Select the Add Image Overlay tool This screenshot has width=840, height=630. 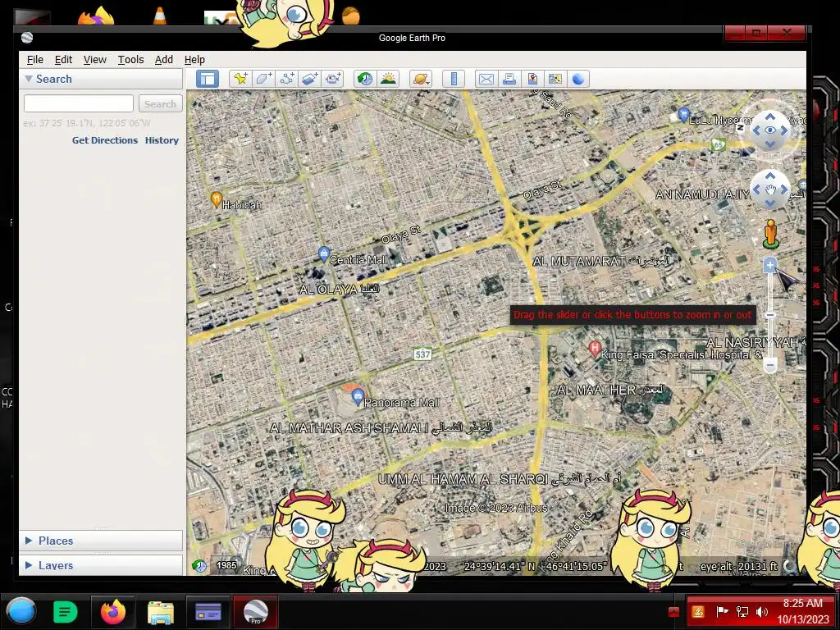[x=309, y=80]
